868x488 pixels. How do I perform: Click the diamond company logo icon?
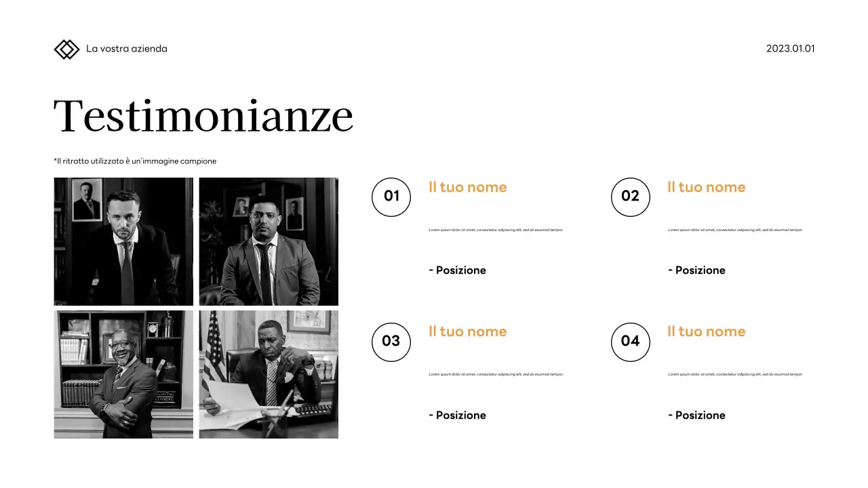click(66, 49)
